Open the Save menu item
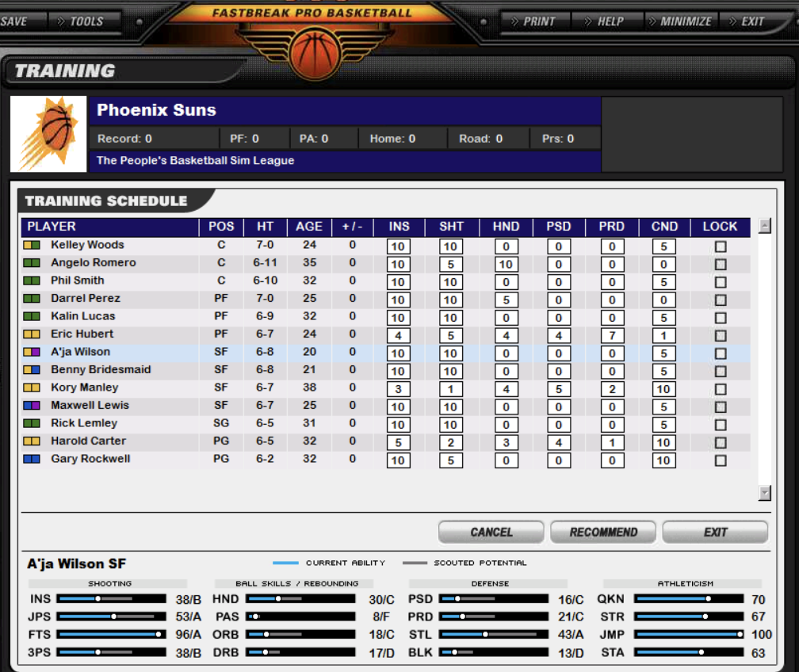The width and height of the screenshot is (799, 672). 13,21
